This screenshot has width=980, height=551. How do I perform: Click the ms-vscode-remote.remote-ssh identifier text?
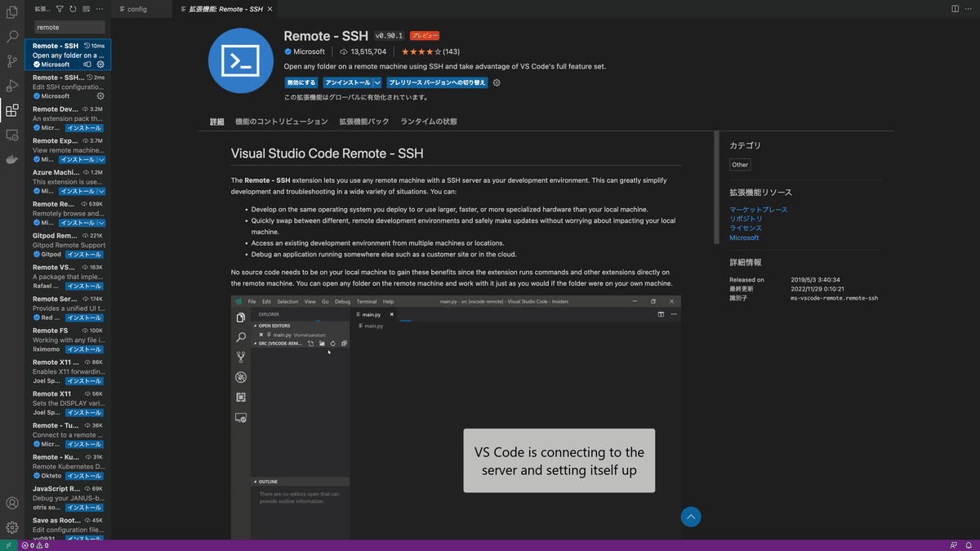[x=835, y=298]
